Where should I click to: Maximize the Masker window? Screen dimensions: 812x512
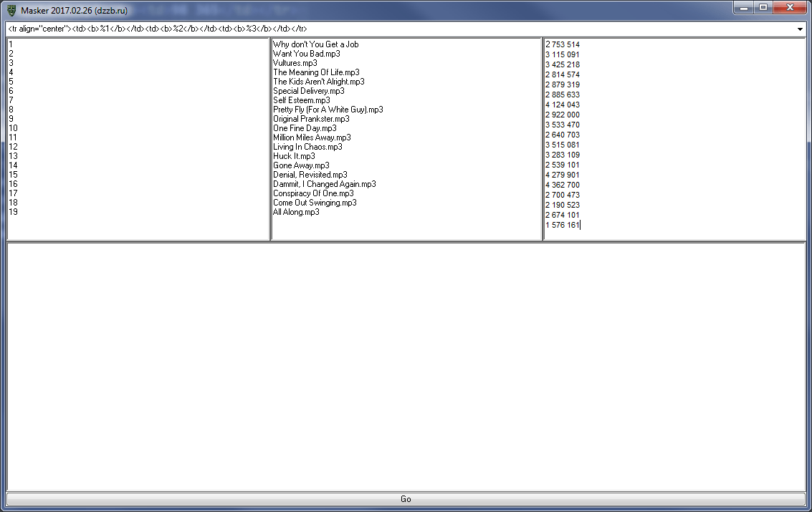(763, 7)
